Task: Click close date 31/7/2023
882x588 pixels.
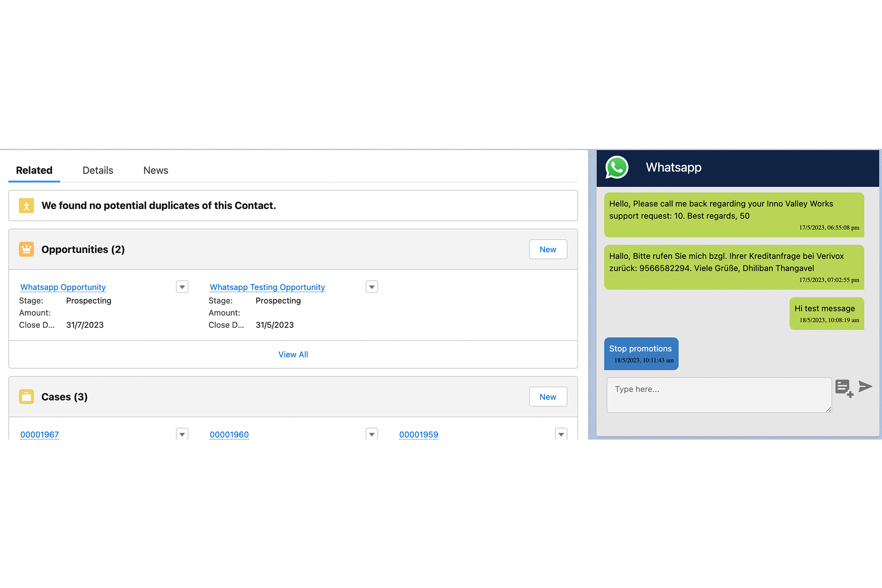Action: [x=85, y=325]
